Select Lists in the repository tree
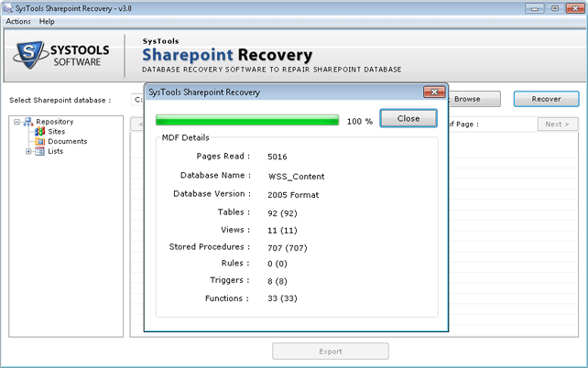 point(56,151)
